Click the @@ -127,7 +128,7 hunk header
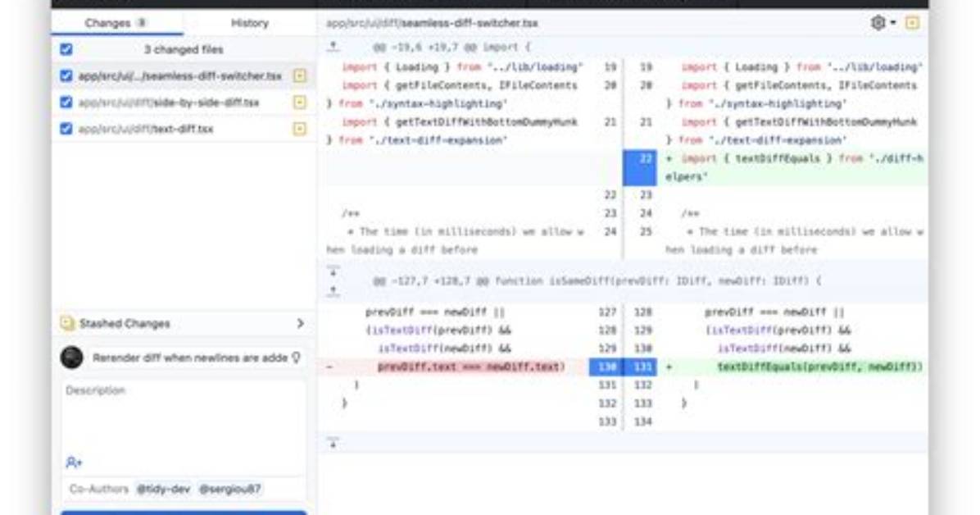980x515 pixels. [x=597, y=281]
